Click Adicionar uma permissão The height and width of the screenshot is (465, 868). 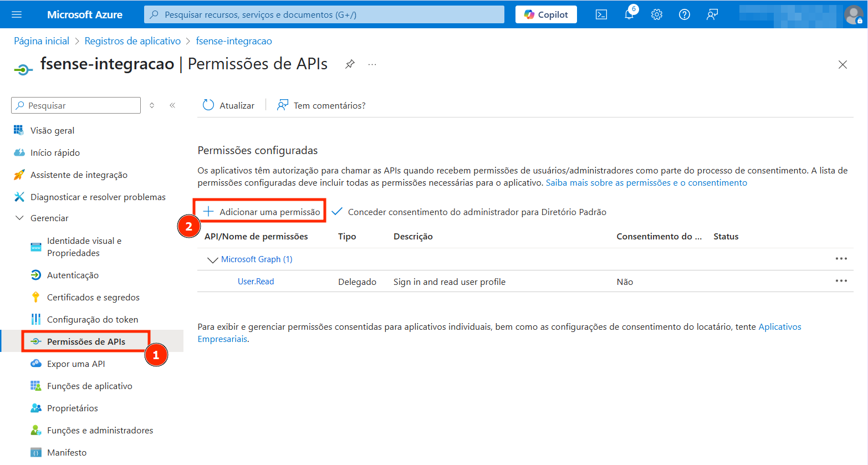coord(262,212)
